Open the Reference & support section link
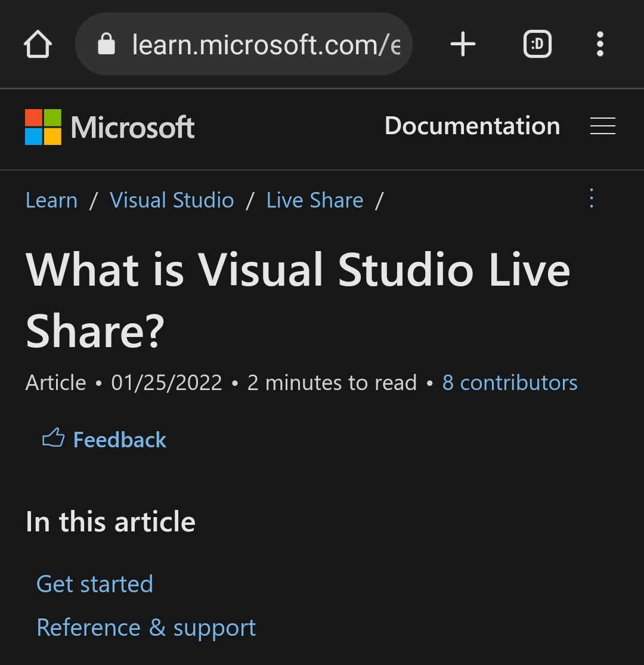Screen dimensions: 644x665 (x=146, y=627)
